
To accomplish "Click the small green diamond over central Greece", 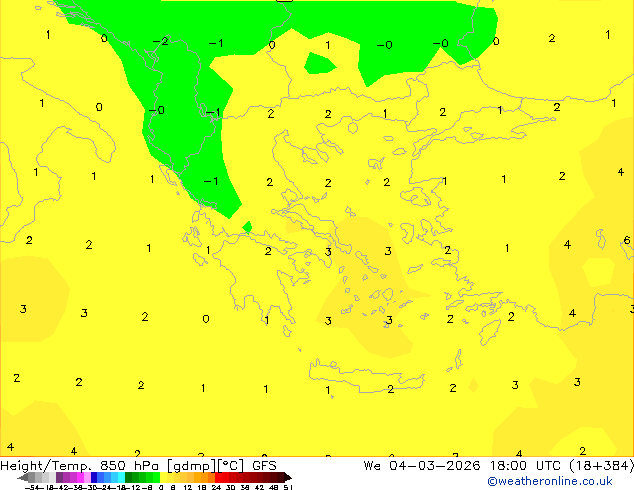I will tap(247, 227).
